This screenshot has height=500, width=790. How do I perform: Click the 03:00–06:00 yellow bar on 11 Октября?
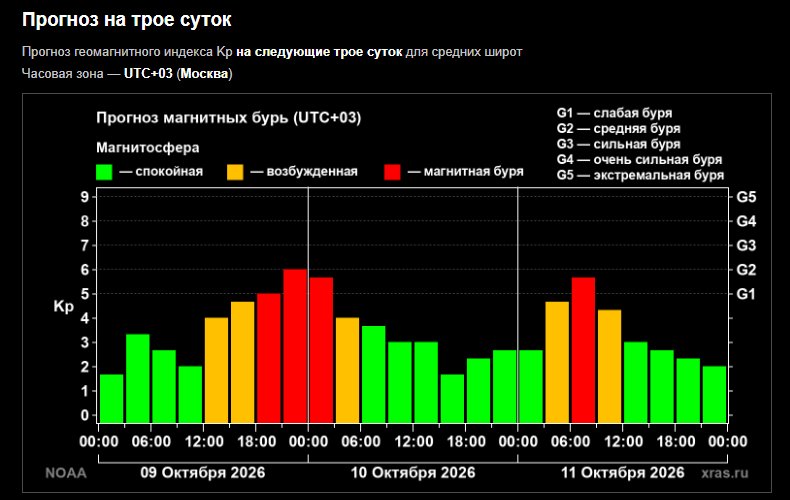point(557,362)
